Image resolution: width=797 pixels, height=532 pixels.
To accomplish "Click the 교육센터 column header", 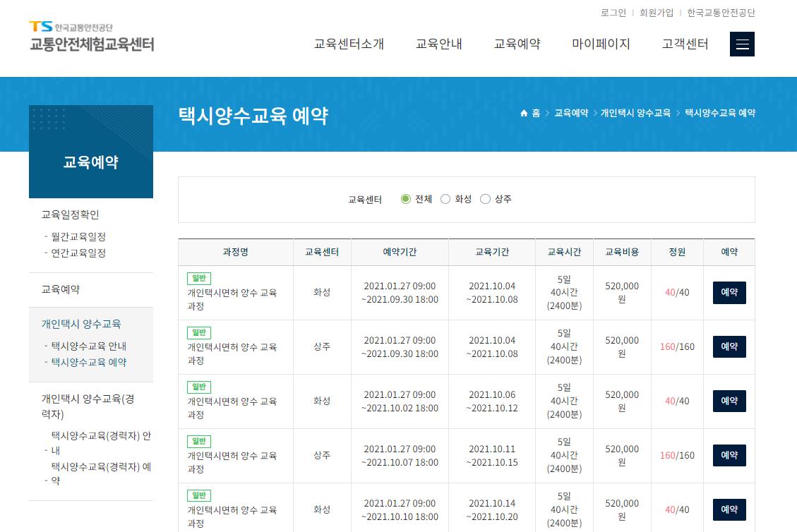I will coord(322,252).
